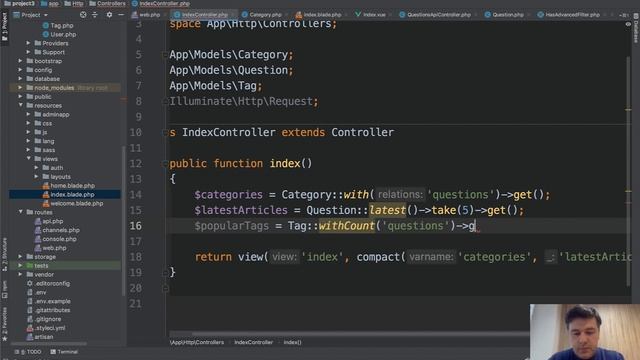640x360 pixels.
Task: Open the Database tool window on the right strip
Action: (636, 28)
